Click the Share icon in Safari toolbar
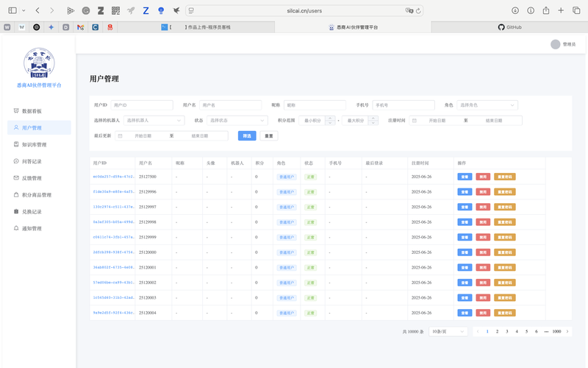588x368 pixels. pyautogui.click(x=546, y=10)
